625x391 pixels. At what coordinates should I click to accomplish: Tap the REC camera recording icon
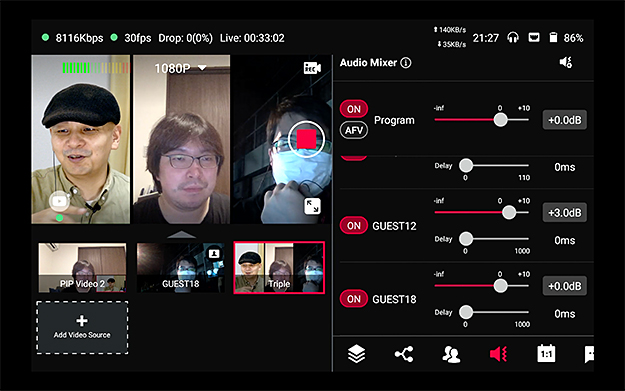pos(312,68)
